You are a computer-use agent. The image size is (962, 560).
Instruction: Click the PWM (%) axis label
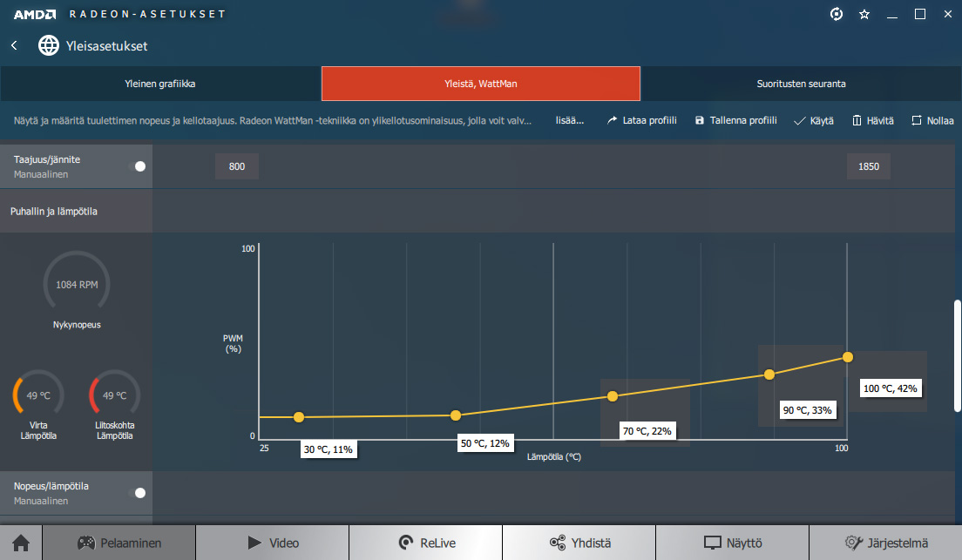click(x=234, y=343)
